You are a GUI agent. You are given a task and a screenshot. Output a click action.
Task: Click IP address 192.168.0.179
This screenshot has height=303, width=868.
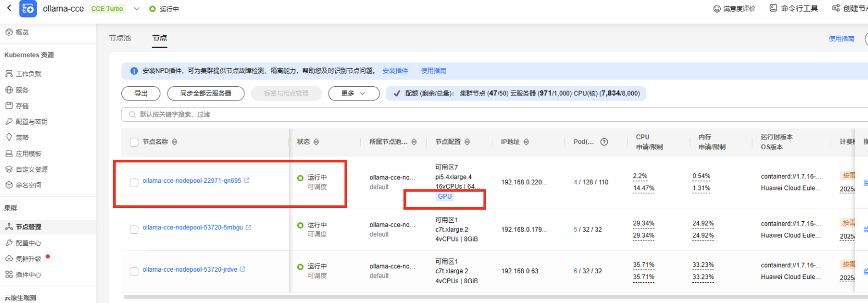point(524,229)
